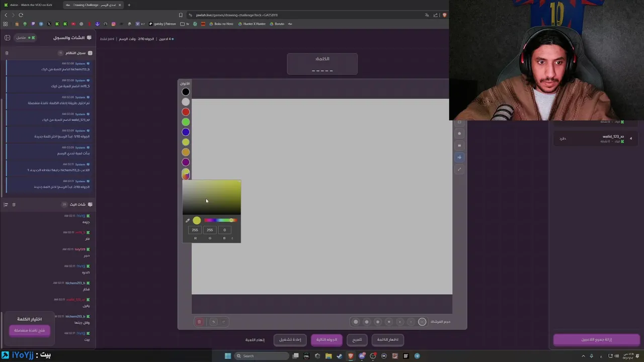
Task: Kick walid_123_xz with طرد
Action: pyautogui.click(x=562, y=138)
